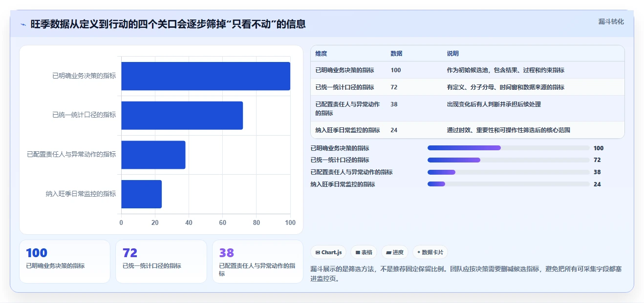Click the slide title about 旺季数据
The height and width of the screenshot is (303, 644).
coord(168,24)
